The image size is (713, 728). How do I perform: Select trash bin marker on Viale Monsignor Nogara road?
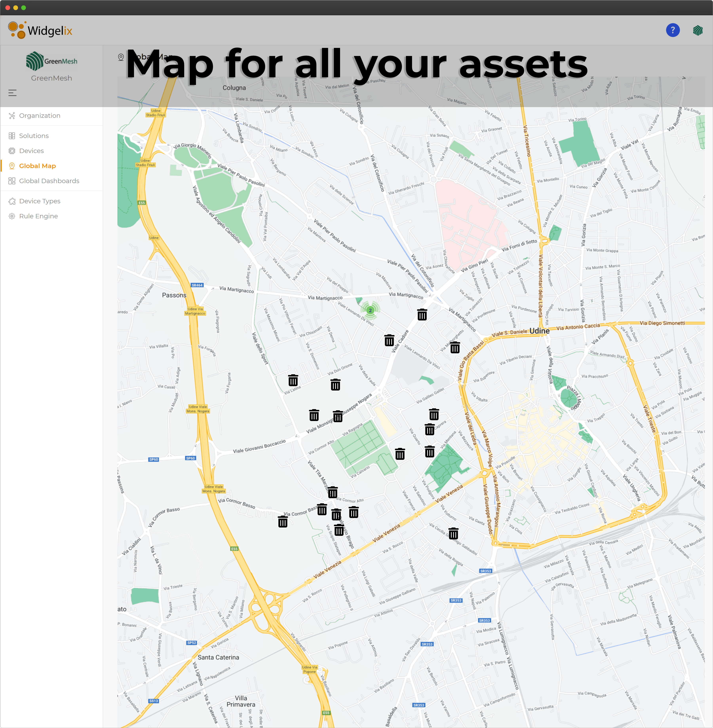pyautogui.click(x=337, y=416)
